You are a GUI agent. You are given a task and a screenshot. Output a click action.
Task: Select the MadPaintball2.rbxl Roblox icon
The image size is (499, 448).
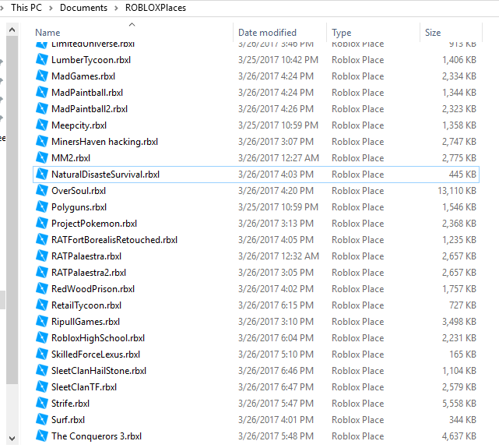click(x=42, y=108)
